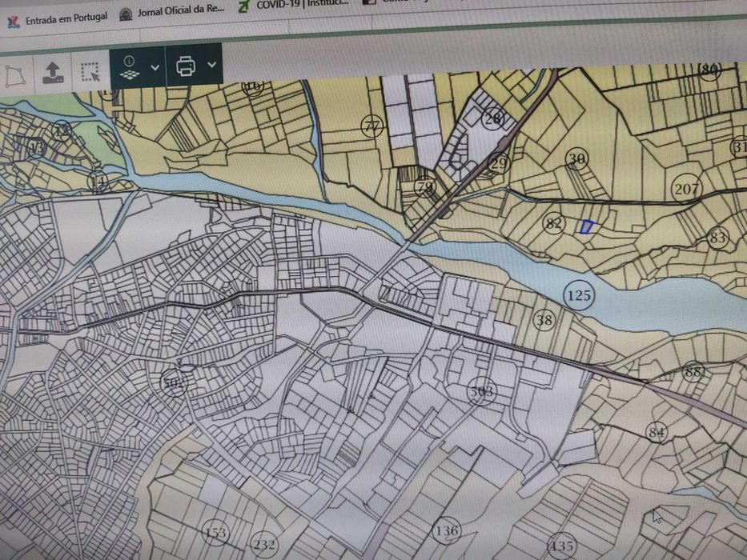This screenshot has width=747, height=560.
Task: Select the draw polygon tool
Action: (x=15, y=76)
